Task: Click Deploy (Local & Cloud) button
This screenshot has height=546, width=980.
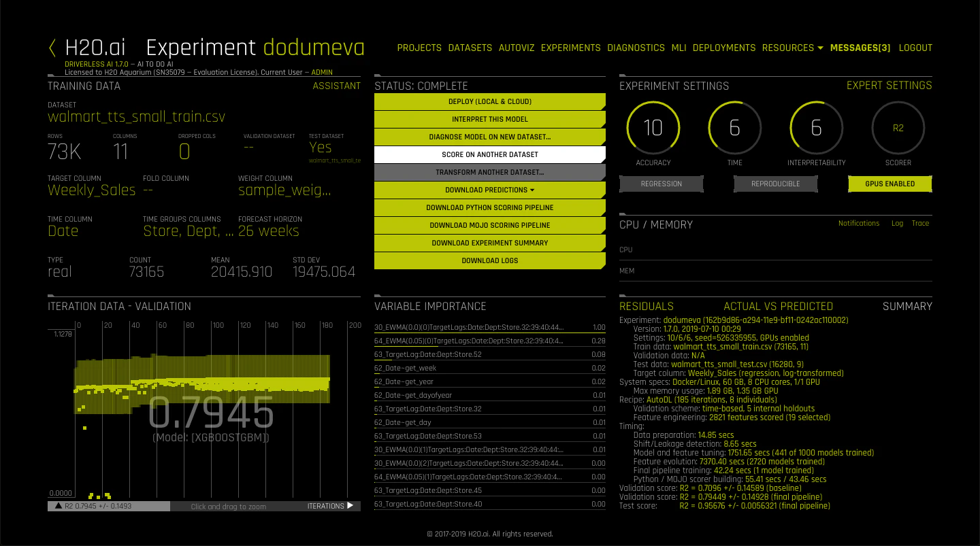Action: [490, 101]
